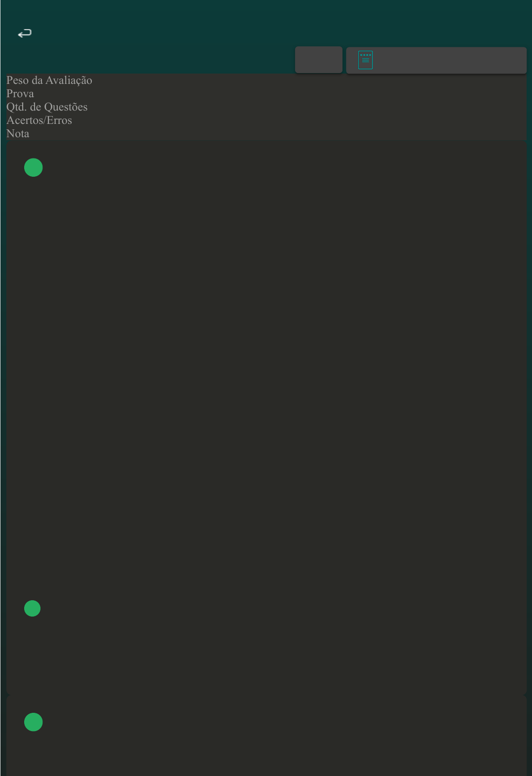This screenshot has width=532, height=776.
Task: Click the wide gray button beside document icon
Action: point(436,60)
